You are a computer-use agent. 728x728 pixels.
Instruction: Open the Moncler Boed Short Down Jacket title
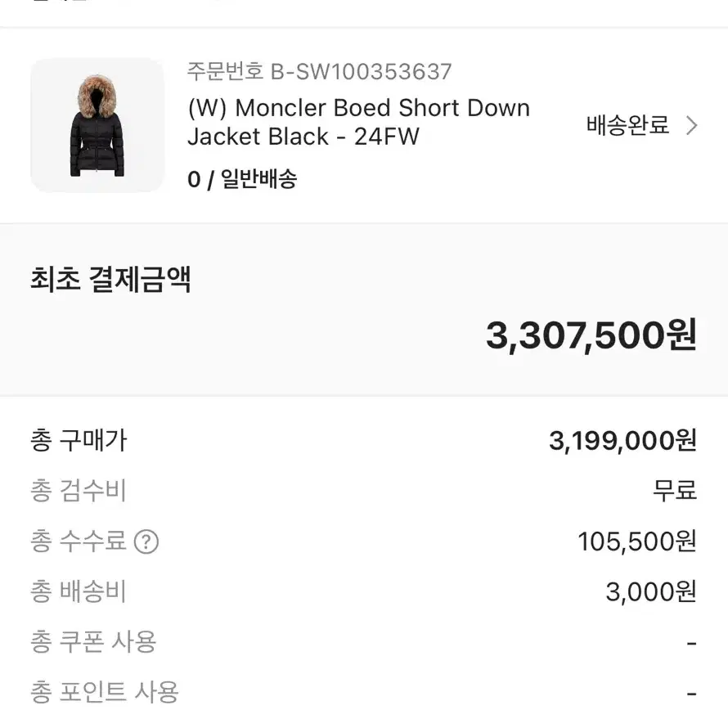click(358, 122)
